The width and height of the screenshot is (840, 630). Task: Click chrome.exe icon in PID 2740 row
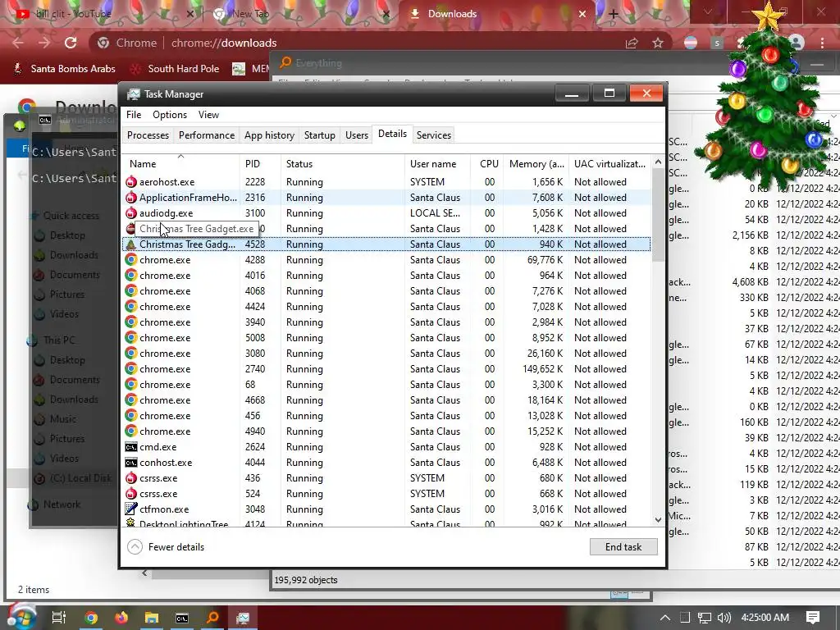pos(130,369)
